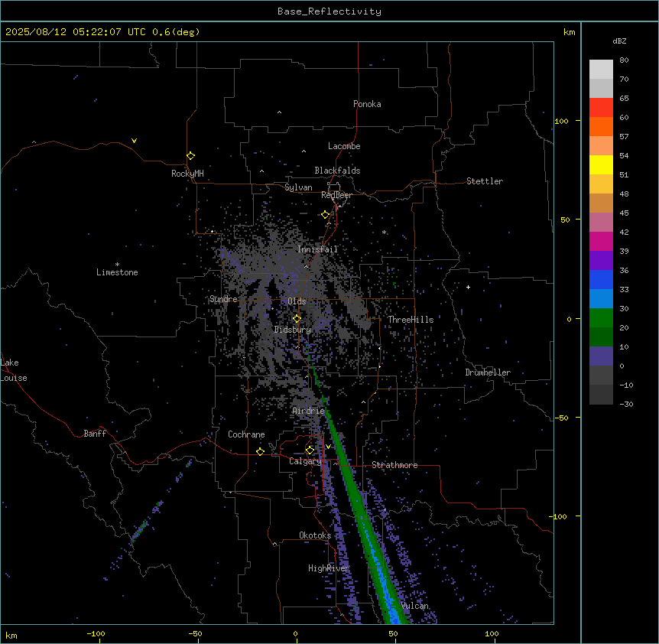
Task: Select the 20 dBZ green swatch
Action: [x=601, y=318]
